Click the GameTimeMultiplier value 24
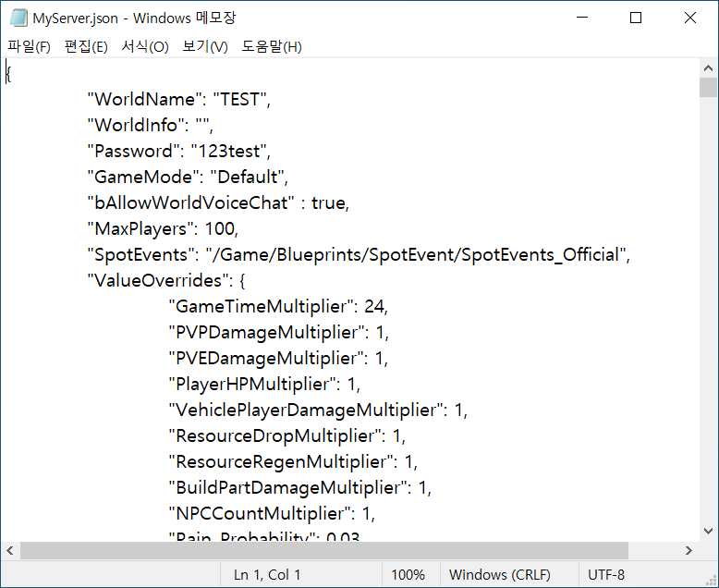The image size is (719, 588). click(375, 306)
